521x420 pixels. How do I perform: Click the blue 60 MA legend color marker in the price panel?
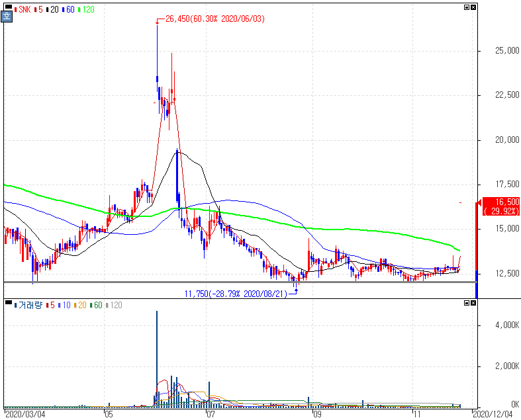64,10
